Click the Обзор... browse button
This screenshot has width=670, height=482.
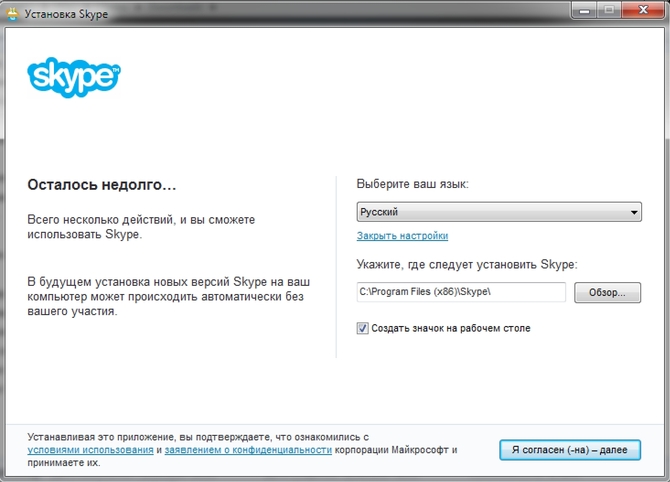tap(607, 293)
